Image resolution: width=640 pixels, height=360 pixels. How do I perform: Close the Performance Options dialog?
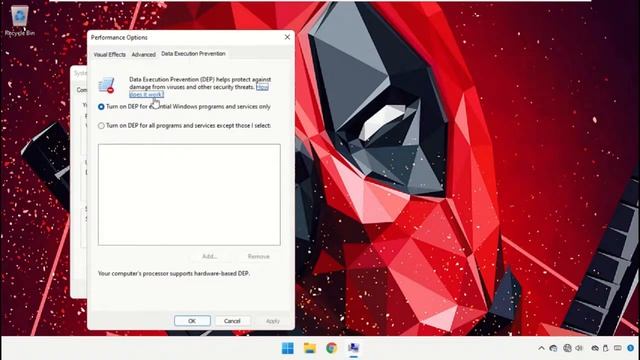[287, 37]
